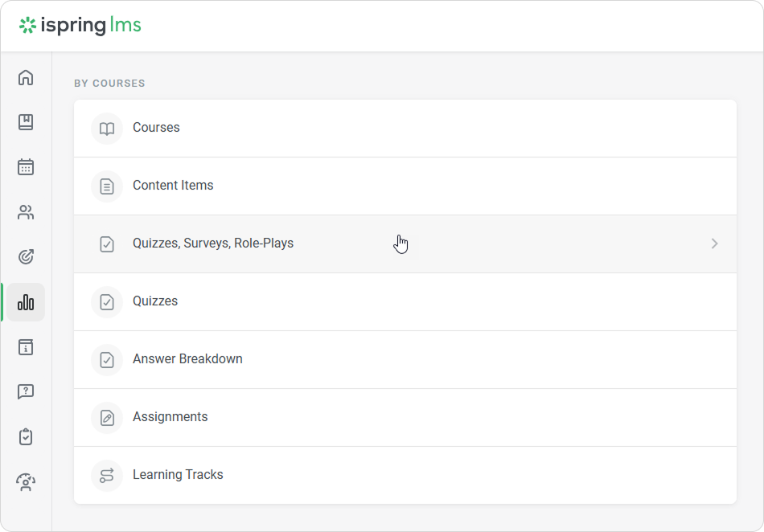Open the Home icon in sidebar
This screenshot has width=764, height=532.
[x=26, y=78]
